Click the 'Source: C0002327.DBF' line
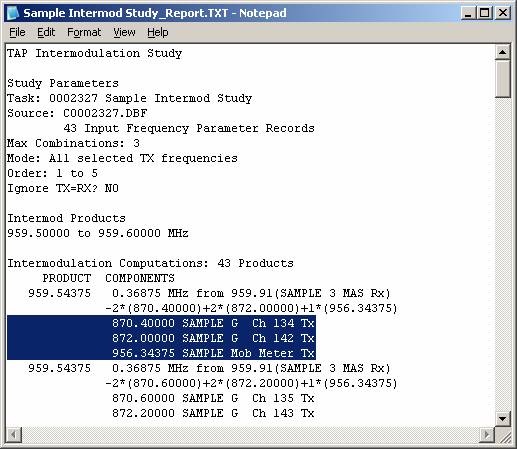The width and height of the screenshot is (517, 449). click(77, 113)
